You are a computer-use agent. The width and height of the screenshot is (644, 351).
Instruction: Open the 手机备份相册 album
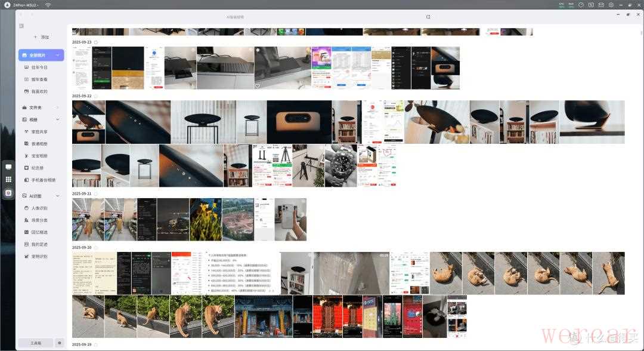pos(43,180)
